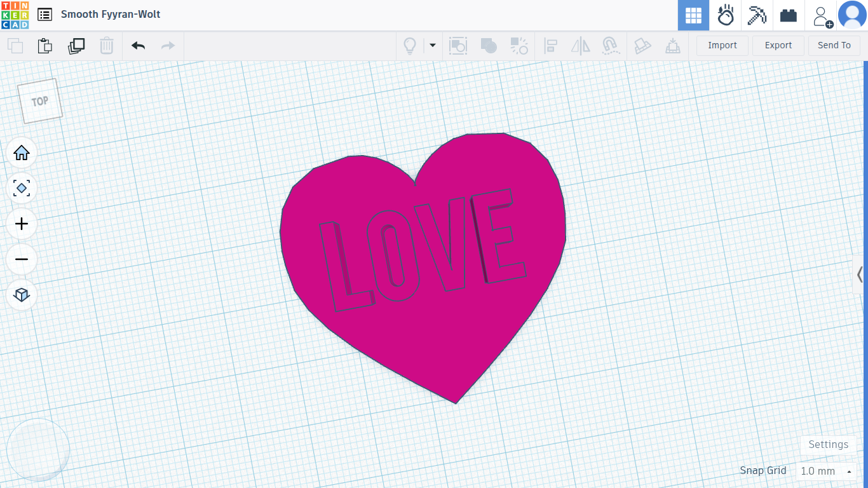Switch to the Bricks mode

point(789,15)
